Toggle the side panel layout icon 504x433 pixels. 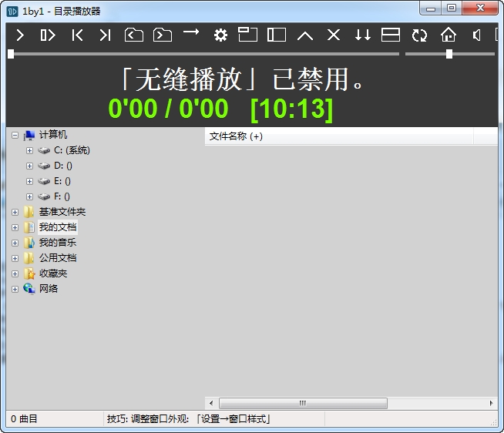click(x=277, y=35)
